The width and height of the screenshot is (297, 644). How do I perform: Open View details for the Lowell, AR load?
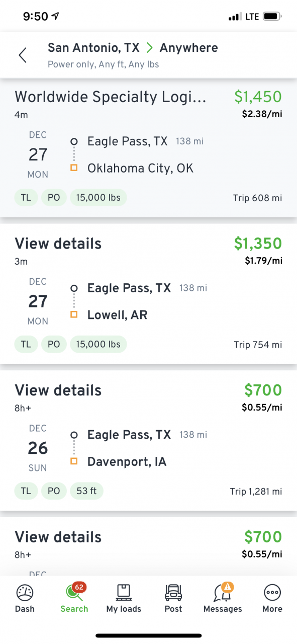click(x=58, y=244)
